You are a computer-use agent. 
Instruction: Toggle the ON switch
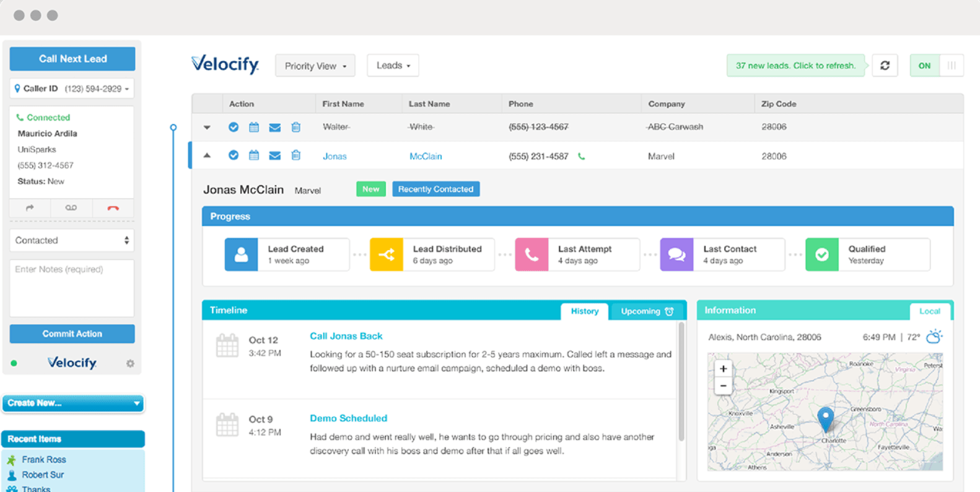924,66
